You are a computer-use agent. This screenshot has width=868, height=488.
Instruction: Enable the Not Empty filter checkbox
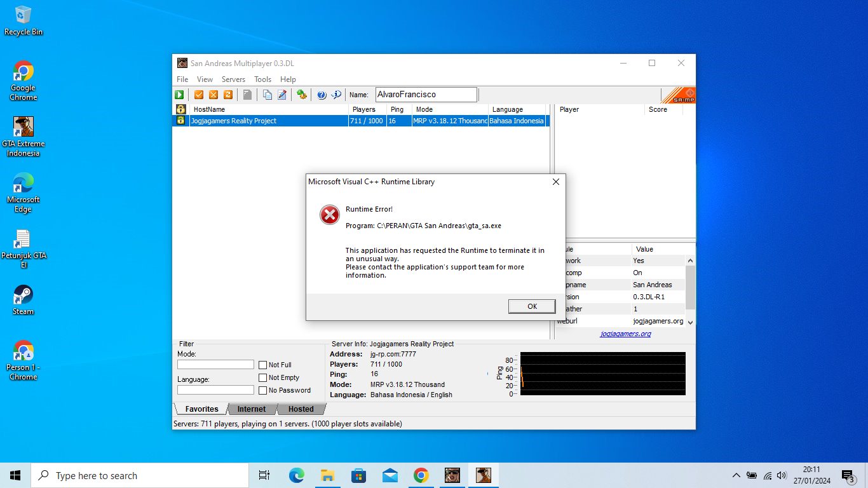pos(262,377)
